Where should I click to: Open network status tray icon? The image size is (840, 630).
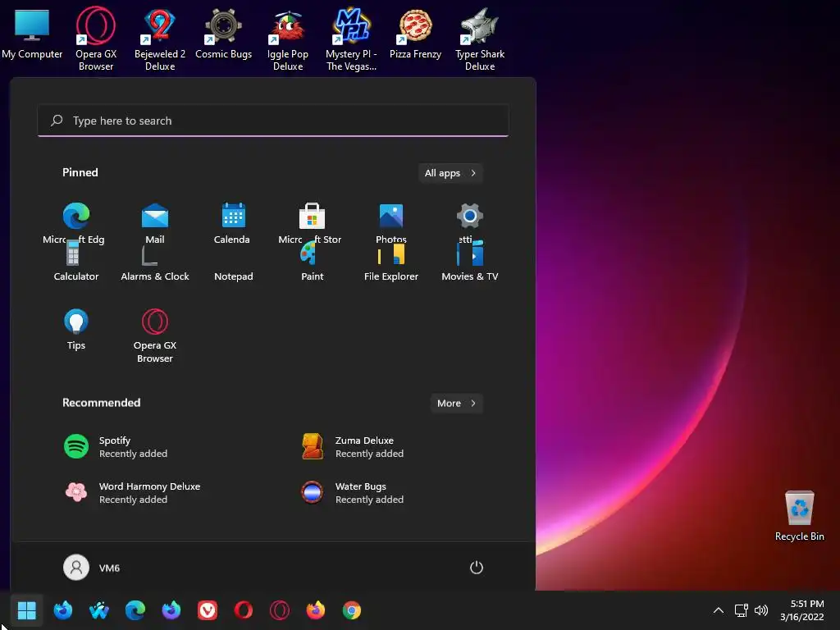point(741,610)
